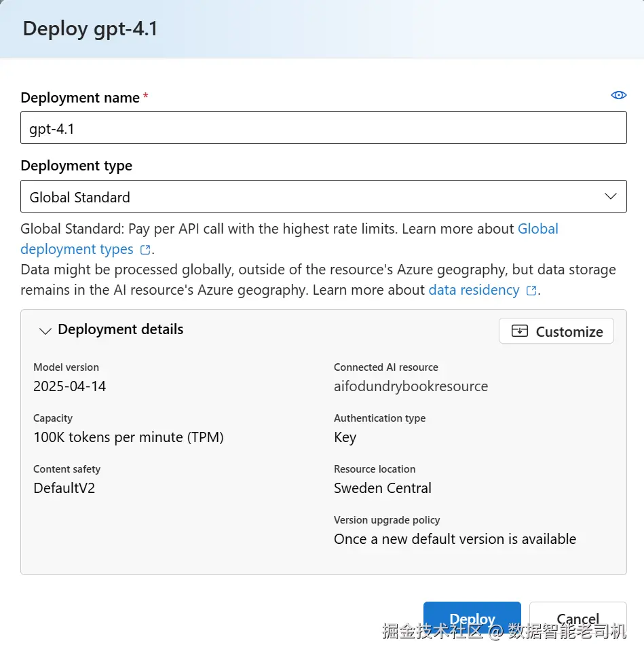This screenshot has width=644, height=658.
Task: Click the Version upgrade policy label
Action: [387, 520]
